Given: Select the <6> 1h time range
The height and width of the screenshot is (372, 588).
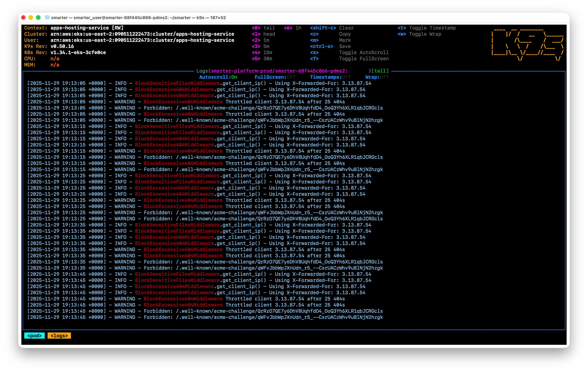Looking at the screenshot, I should coord(293,28).
